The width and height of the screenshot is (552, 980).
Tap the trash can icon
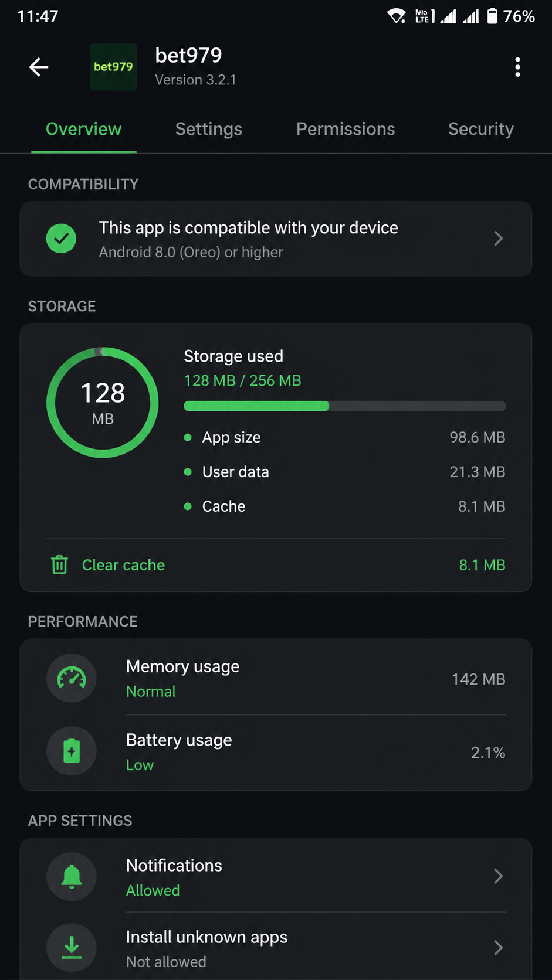[x=59, y=565]
